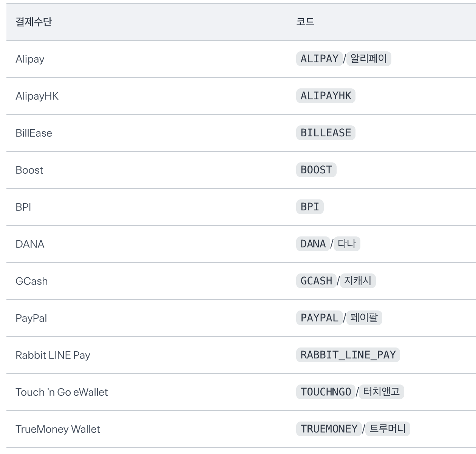
Task: Click the 터치앤고 code badge
Action: 381,392
